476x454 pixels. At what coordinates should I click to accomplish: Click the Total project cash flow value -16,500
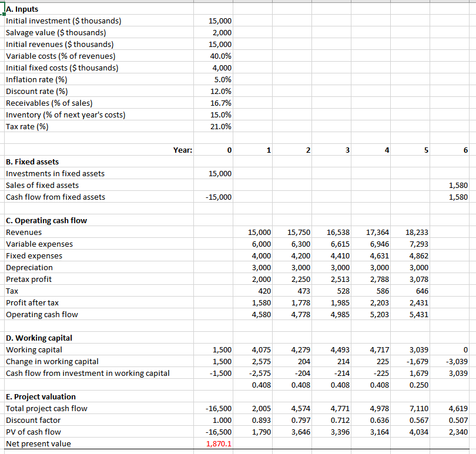pos(217,408)
